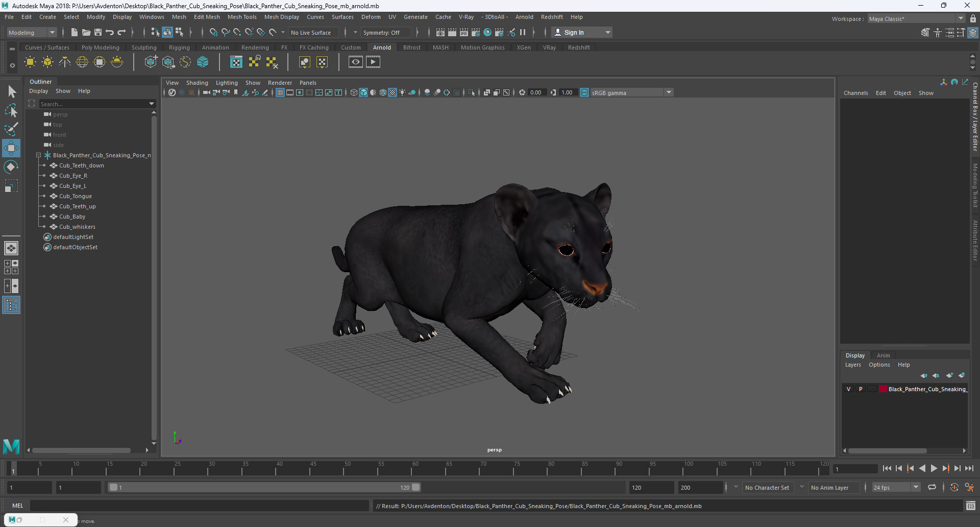980x527 pixels.
Task: Open the viewport Lighting menu
Action: pyautogui.click(x=227, y=83)
